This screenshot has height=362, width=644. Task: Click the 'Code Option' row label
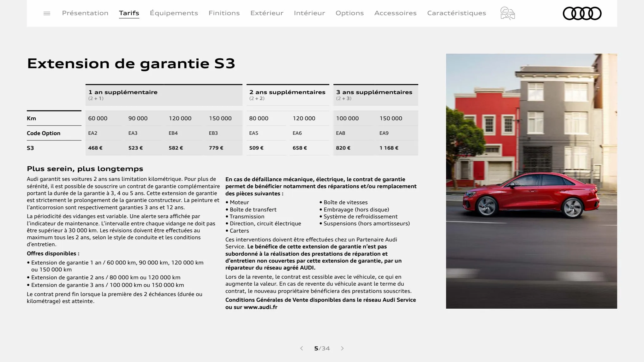[44, 133]
